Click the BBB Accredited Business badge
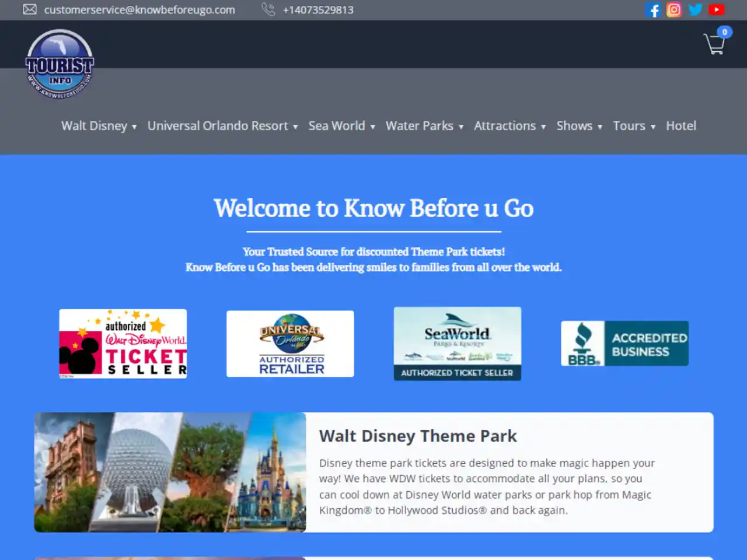Screen dimensions: 747x560 coord(624,344)
